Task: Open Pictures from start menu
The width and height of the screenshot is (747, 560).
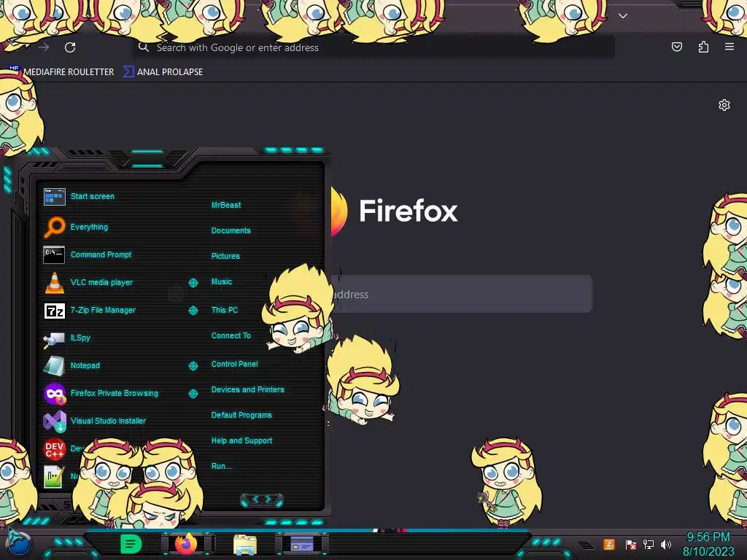Action: pyautogui.click(x=225, y=256)
